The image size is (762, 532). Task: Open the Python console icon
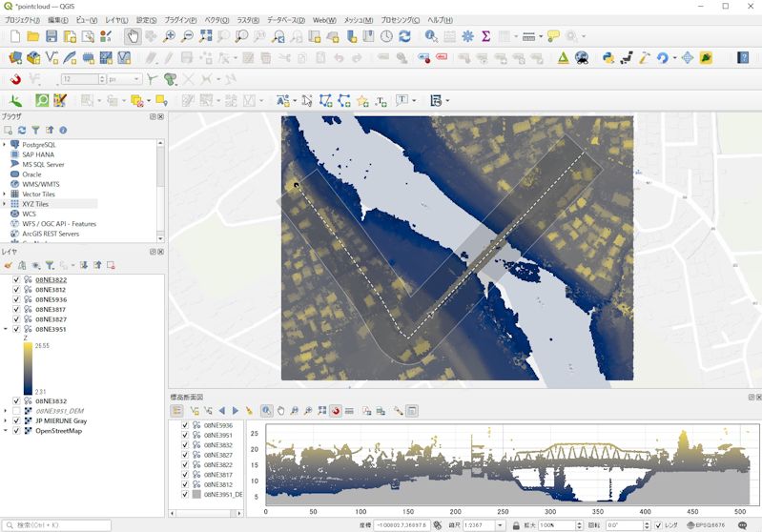[x=608, y=58]
